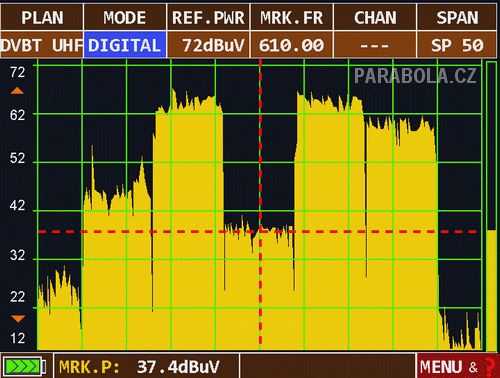This screenshot has height=378, width=500.
Task: Change the 72dBuV reference power value
Action: [208, 45]
